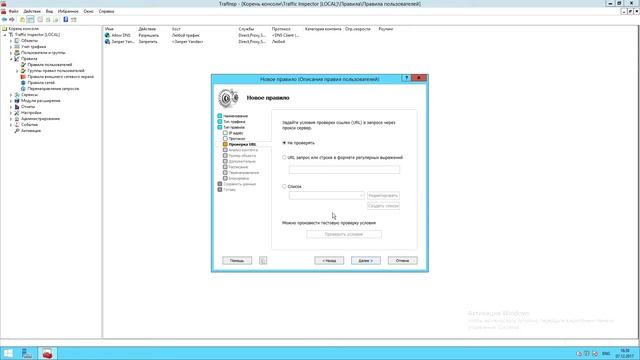The height and width of the screenshot is (360, 640).
Task: Click the Traffic Inspector [LOCAL] node icon
Action: (x=11, y=35)
